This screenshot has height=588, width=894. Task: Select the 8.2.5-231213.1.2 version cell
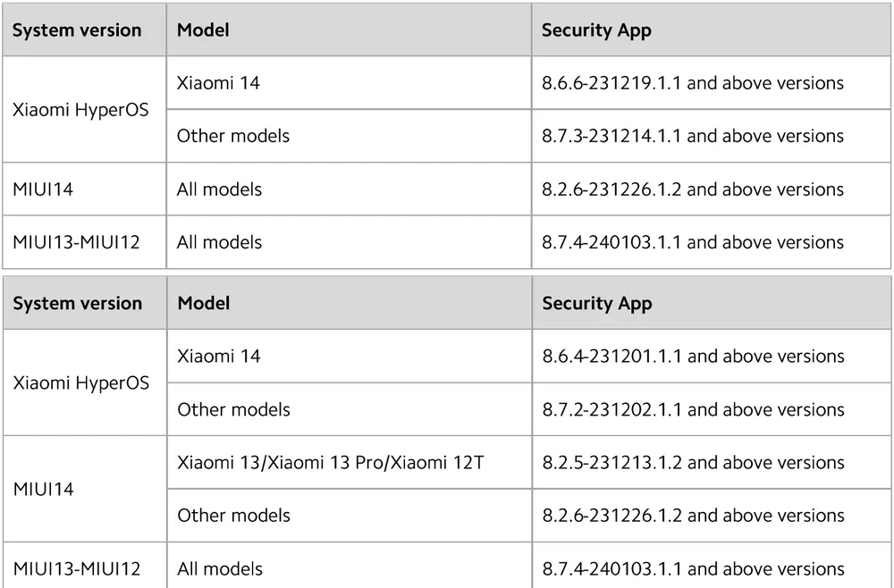(x=693, y=463)
